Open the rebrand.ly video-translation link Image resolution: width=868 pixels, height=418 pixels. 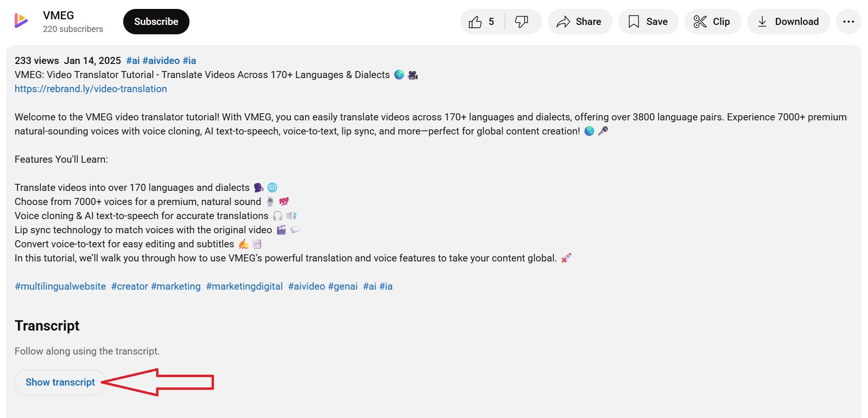pyautogui.click(x=91, y=89)
